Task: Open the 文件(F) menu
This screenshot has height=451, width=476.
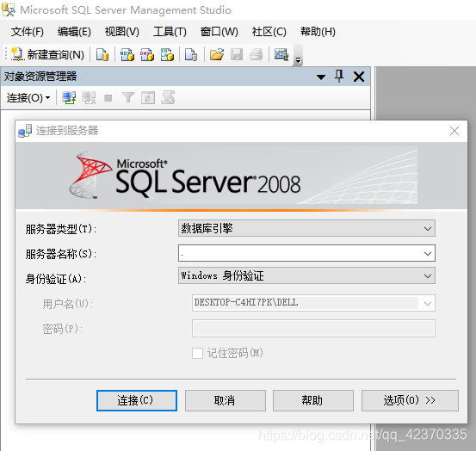Action: click(28, 32)
